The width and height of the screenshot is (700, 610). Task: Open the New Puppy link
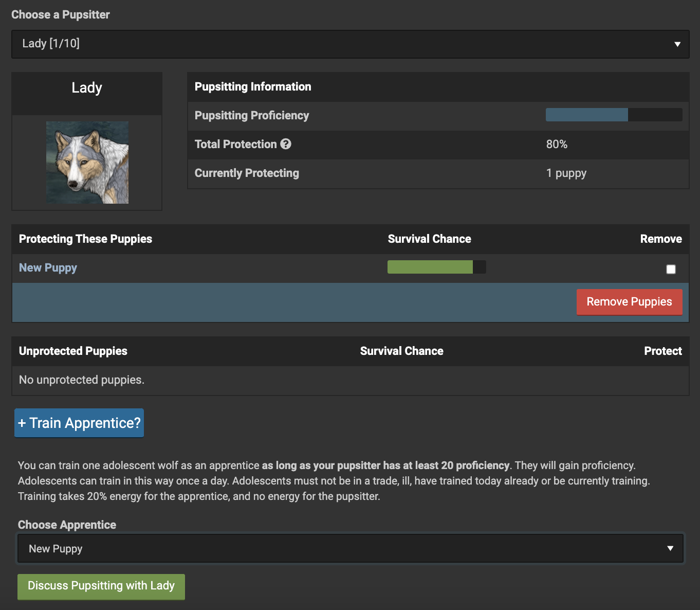pyautogui.click(x=48, y=268)
